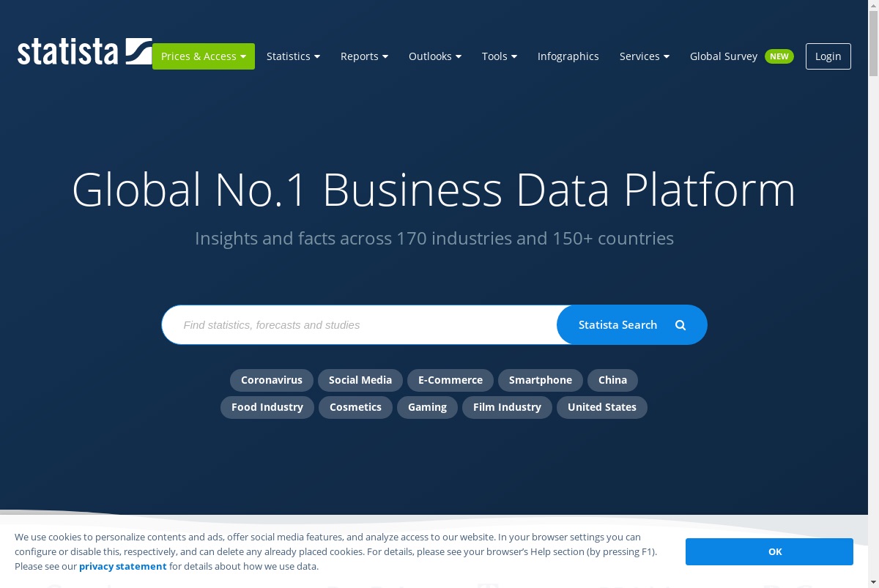The width and height of the screenshot is (879, 588).
Task: Open the Outlooks dropdown menu
Action: click(435, 56)
